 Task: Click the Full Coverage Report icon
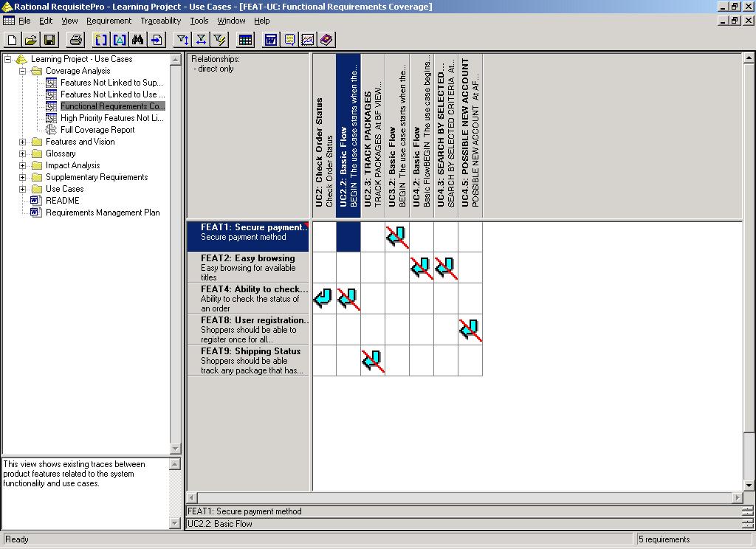[51, 130]
